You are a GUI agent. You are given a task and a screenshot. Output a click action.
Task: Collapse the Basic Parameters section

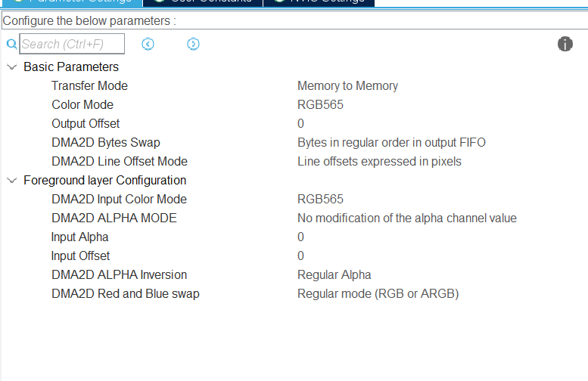pos(12,67)
